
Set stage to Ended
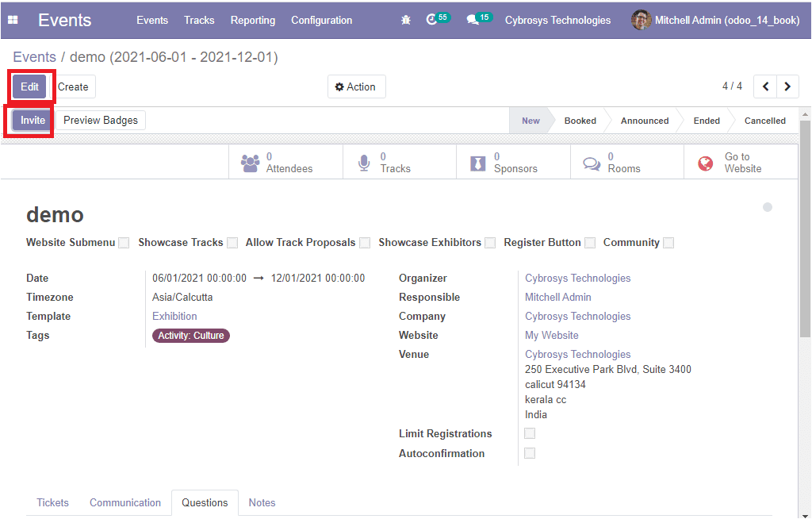[x=707, y=121]
